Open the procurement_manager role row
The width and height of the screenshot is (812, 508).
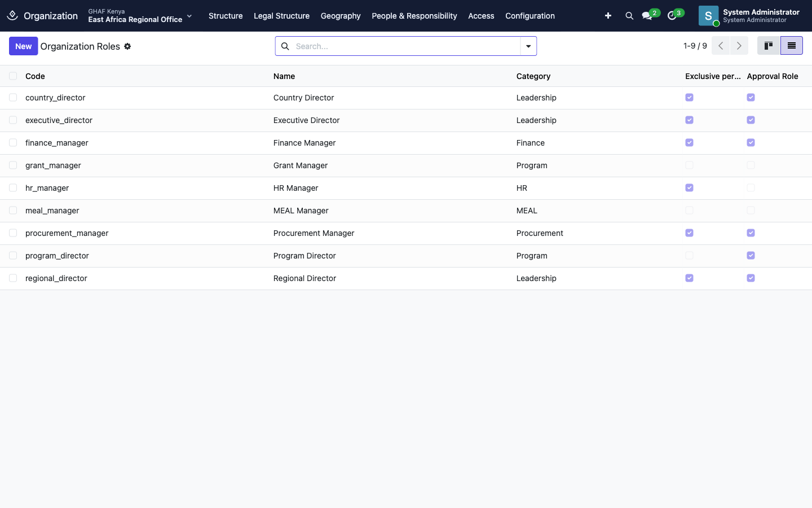click(x=406, y=233)
